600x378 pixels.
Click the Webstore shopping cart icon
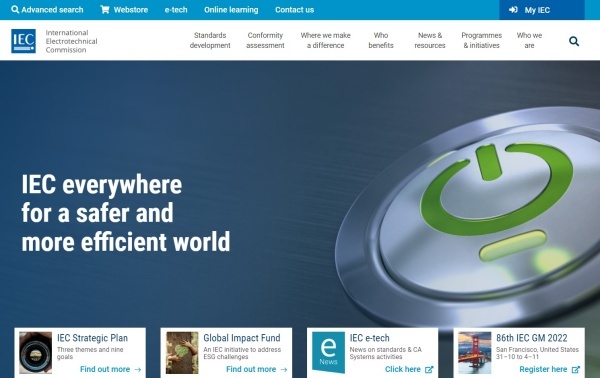coord(104,10)
